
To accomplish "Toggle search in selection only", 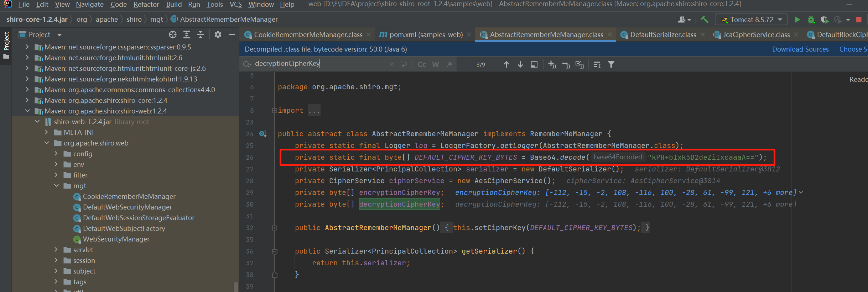I will point(534,64).
